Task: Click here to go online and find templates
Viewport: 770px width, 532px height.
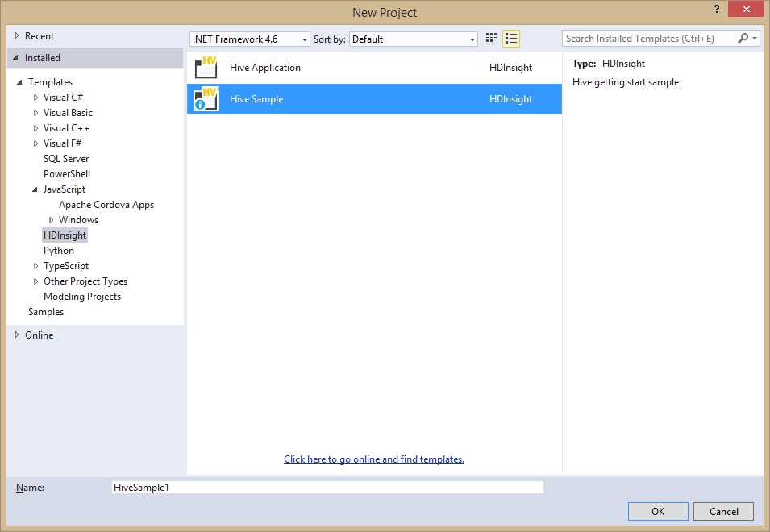Action: click(x=373, y=459)
